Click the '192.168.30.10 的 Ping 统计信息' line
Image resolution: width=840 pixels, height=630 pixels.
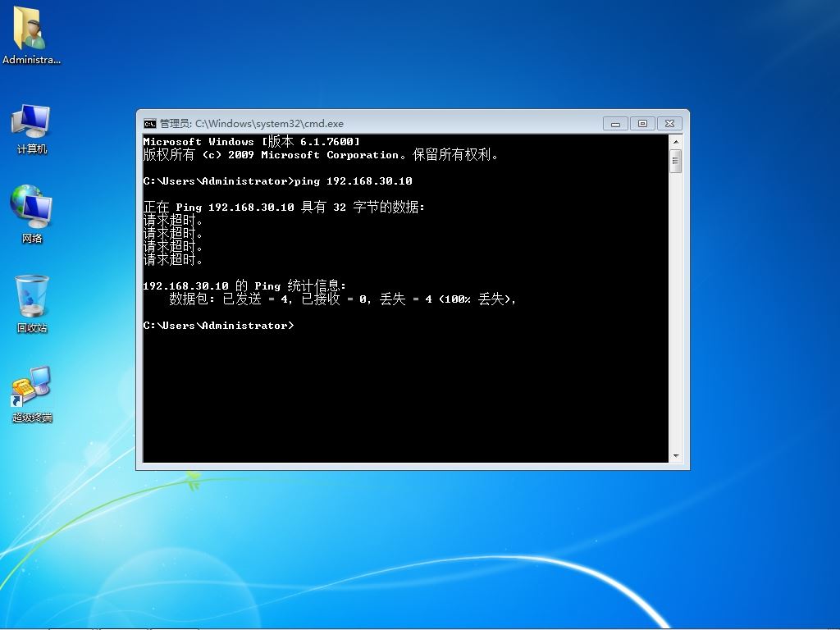click(x=244, y=285)
